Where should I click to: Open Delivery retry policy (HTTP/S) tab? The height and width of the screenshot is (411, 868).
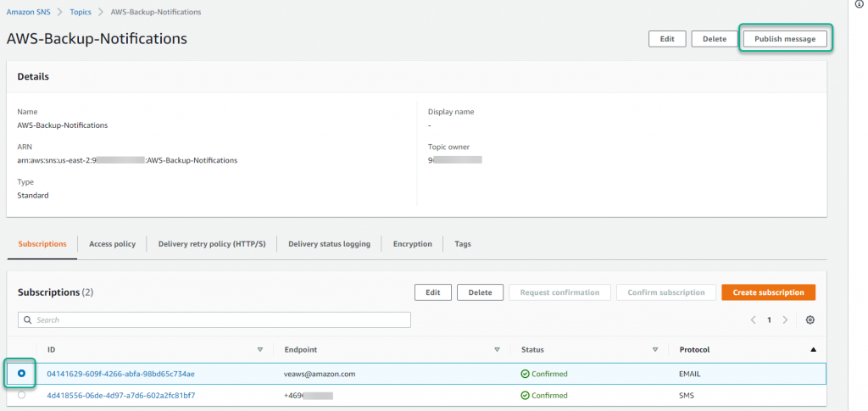[212, 244]
